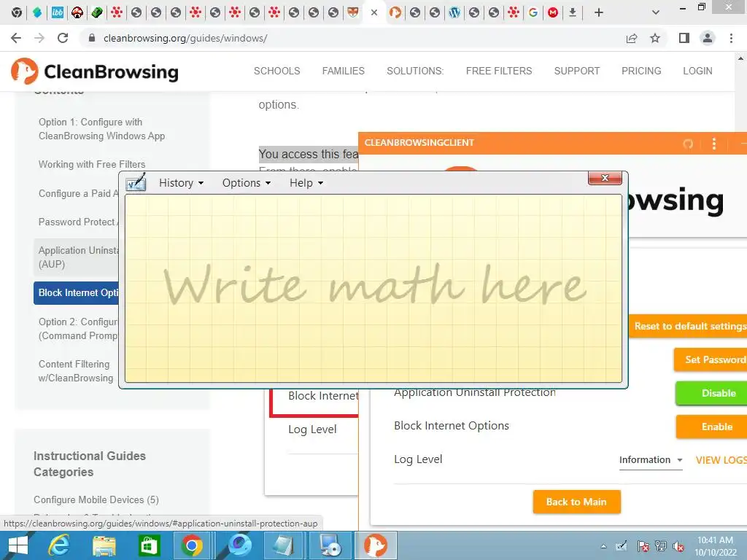
Task: Open the Chrome profile avatar
Action: (x=708, y=38)
